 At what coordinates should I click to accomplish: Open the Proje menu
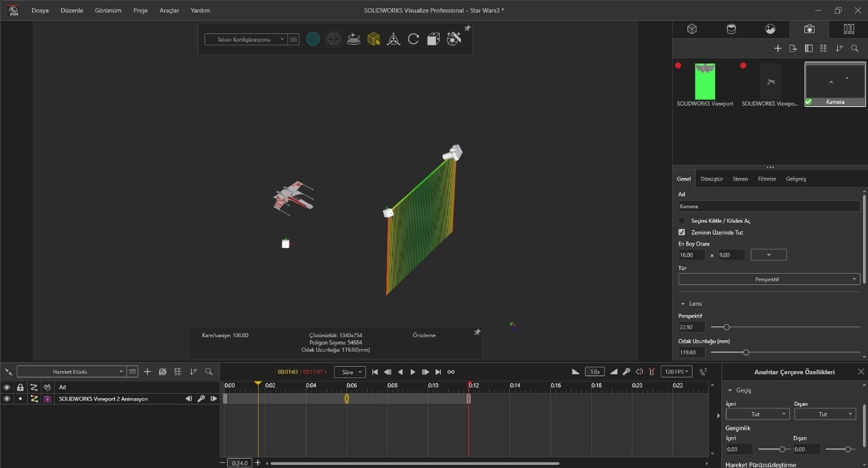coord(140,11)
